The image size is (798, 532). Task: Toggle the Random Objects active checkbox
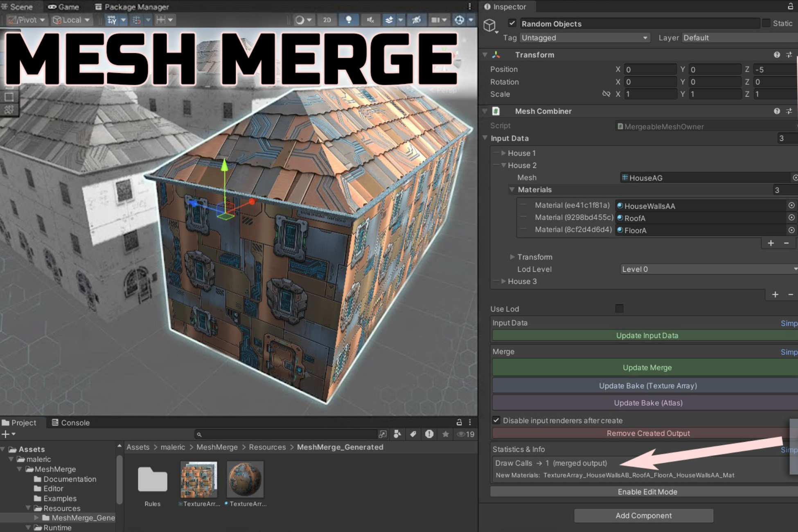[512, 23]
